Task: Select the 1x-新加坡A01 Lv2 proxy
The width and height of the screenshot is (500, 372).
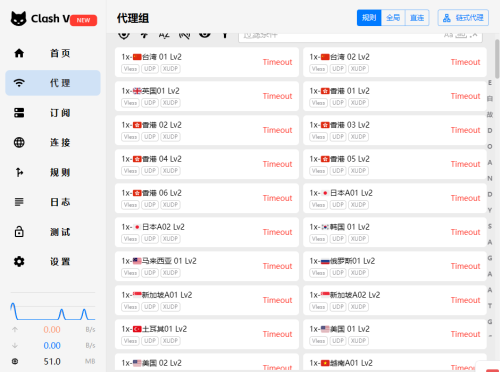Action: (x=207, y=300)
